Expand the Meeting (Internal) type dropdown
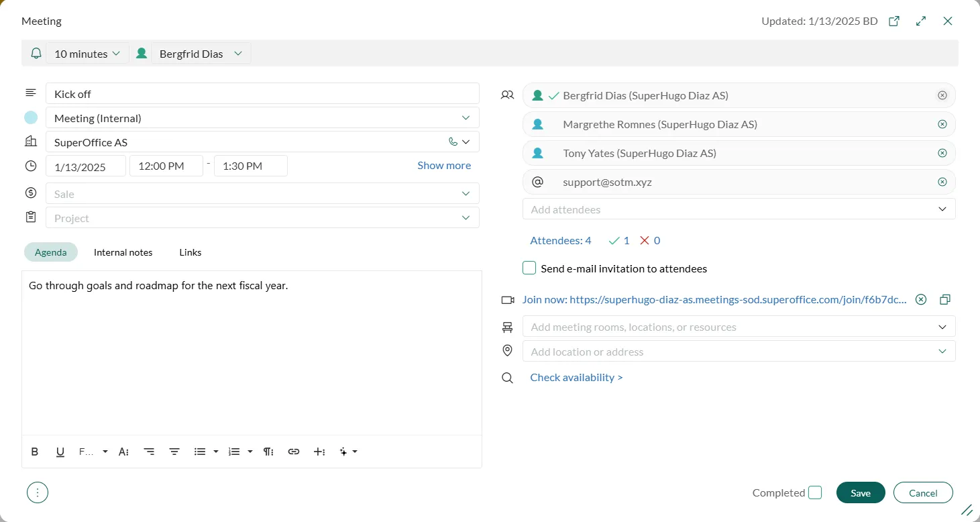980x522 pixels. click(466, 118)
